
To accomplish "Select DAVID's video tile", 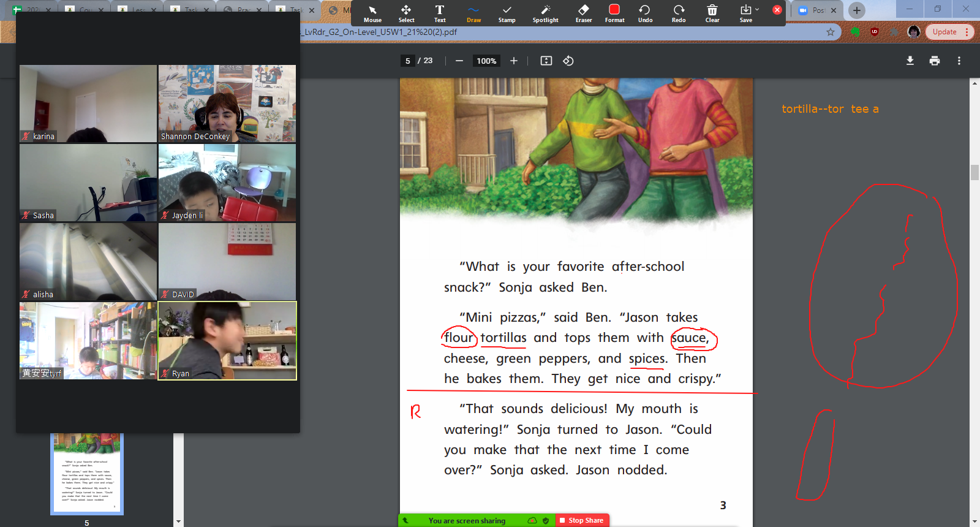I will [x=227, y=262].
